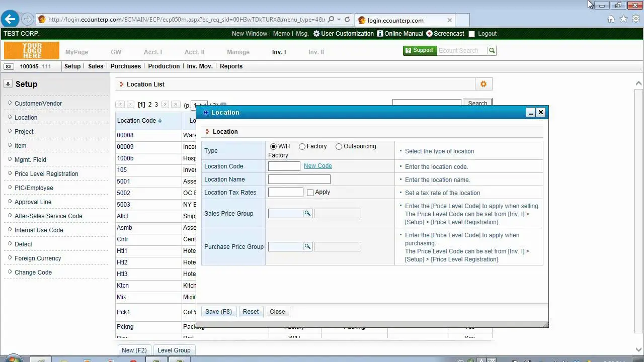Open the browser Favorites star icon
The image size is (644, 362).
click(x=623, y=19)
